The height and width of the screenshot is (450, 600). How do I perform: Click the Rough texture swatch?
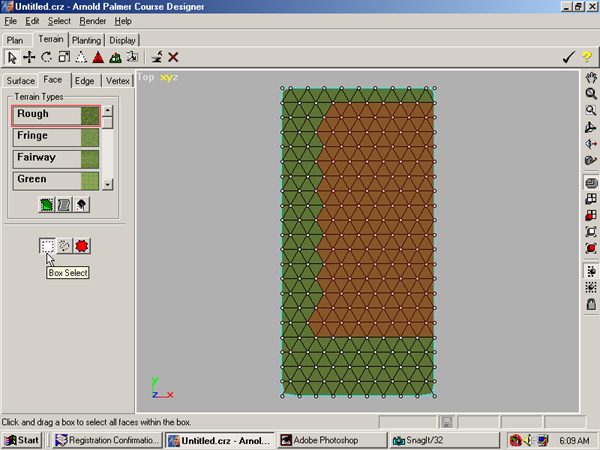click(90, 116)
